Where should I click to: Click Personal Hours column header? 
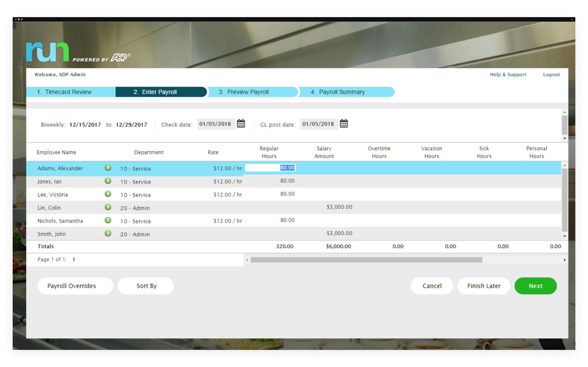point(536,152)
